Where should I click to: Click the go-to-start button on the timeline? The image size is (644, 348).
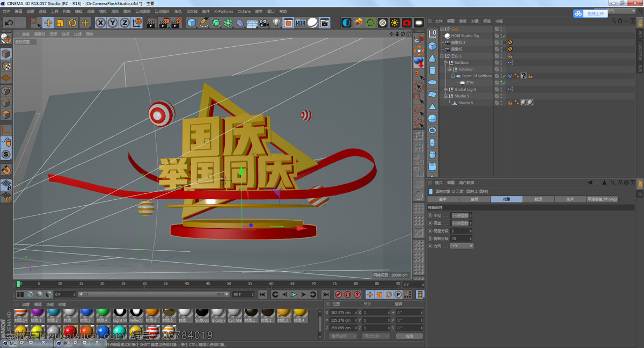tap(262, 294)
